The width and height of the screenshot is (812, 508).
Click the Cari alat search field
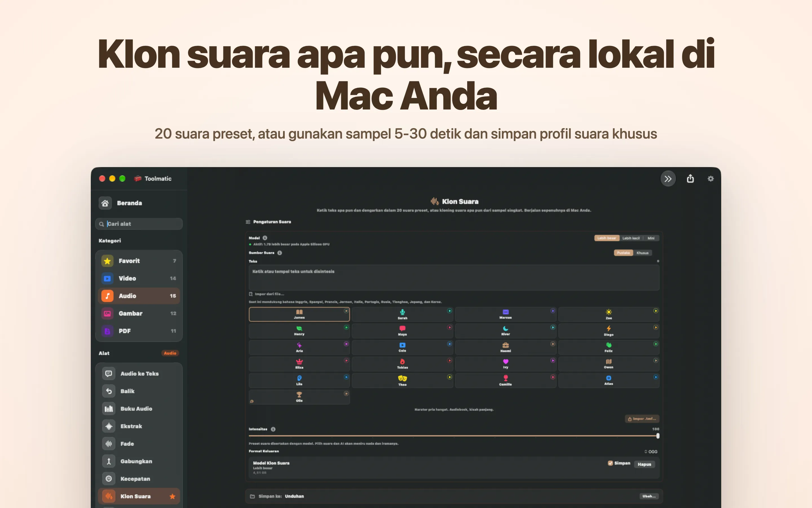point(139,224)
